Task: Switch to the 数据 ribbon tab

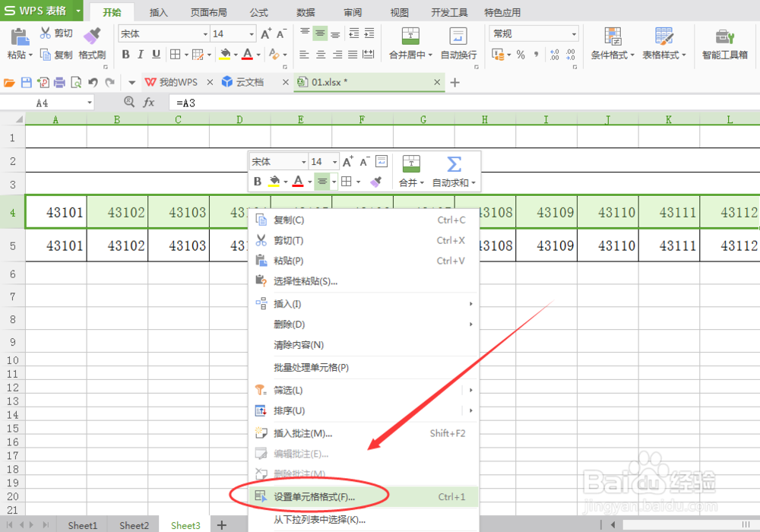Action: [305, 11]
